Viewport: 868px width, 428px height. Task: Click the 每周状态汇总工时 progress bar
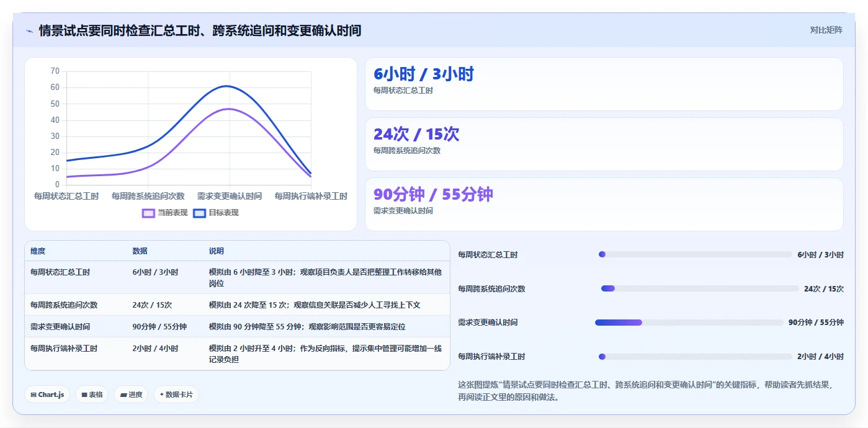tap(695, 254)
